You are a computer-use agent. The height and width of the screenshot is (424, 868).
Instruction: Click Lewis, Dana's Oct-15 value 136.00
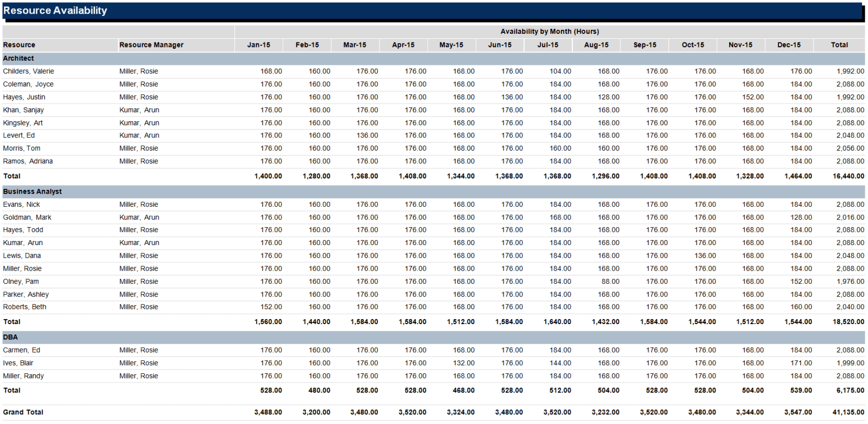[x=705, y=256]
